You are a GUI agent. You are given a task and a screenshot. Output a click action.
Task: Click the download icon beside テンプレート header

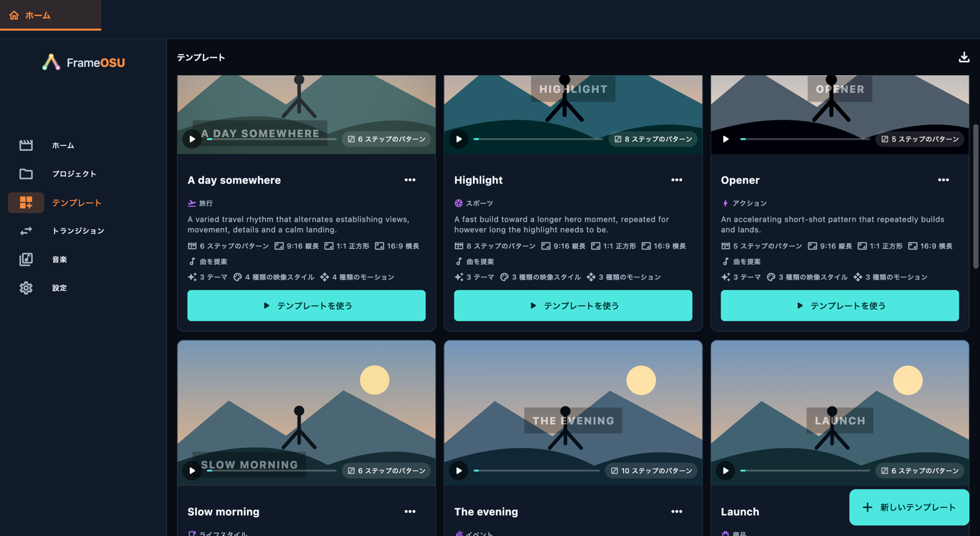964,57
